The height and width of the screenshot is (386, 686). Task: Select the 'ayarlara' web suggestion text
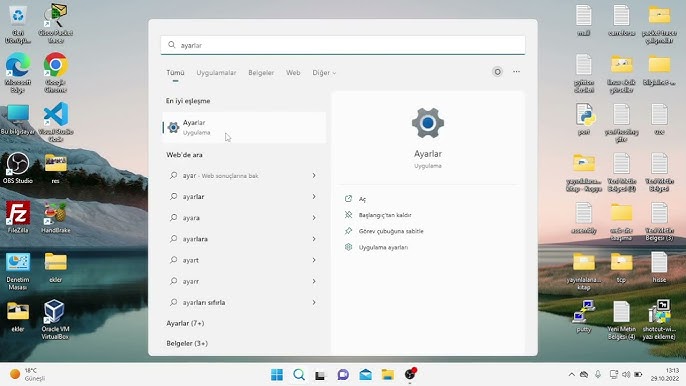tap(195, 239)
